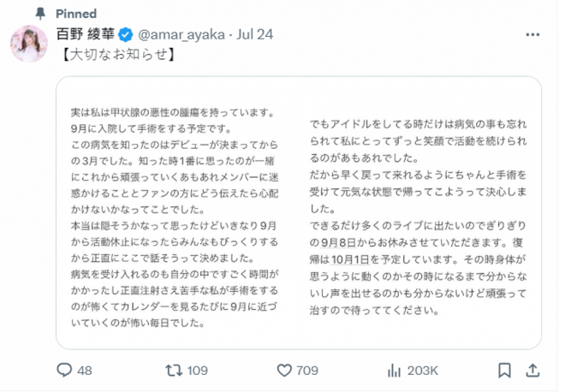
Task: Click the repost arrows icon
Action: pos(174,370)
